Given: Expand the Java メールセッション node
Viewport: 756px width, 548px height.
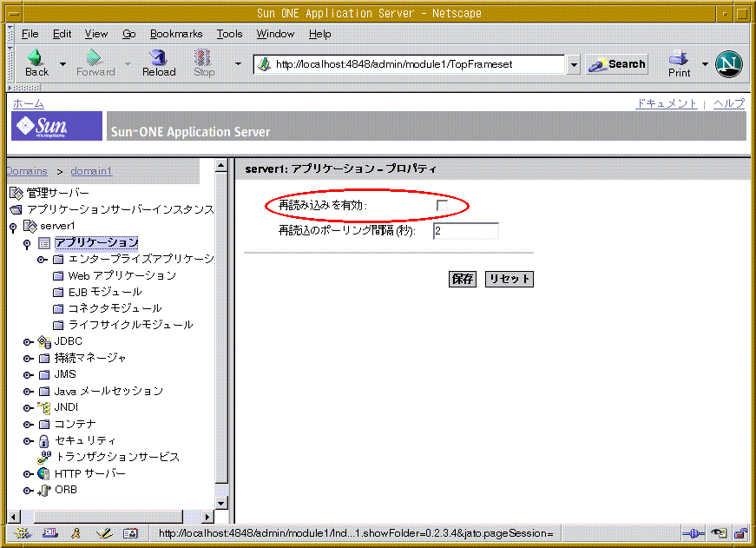Looking at the screenshot, I should coord(29,391).
